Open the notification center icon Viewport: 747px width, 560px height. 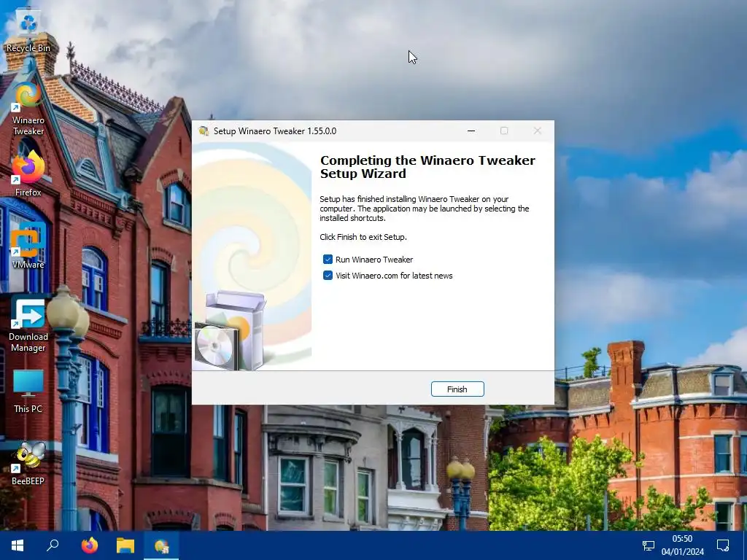pyautogui.click(x=723, y=545)
